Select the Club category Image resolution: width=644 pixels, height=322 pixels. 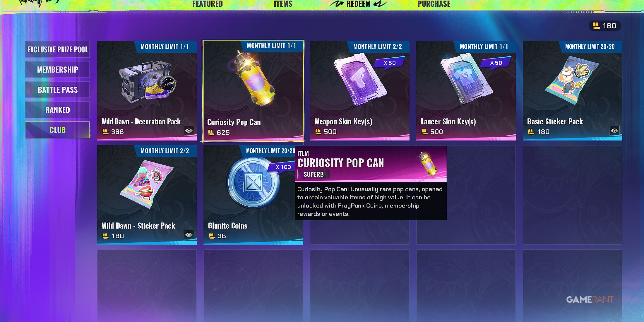tap(57, 130)
